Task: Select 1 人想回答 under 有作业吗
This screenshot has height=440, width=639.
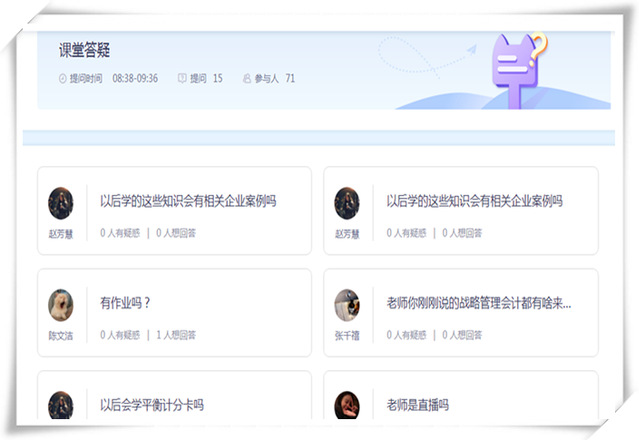Action: pyautogui.click(x=176, y=335)
